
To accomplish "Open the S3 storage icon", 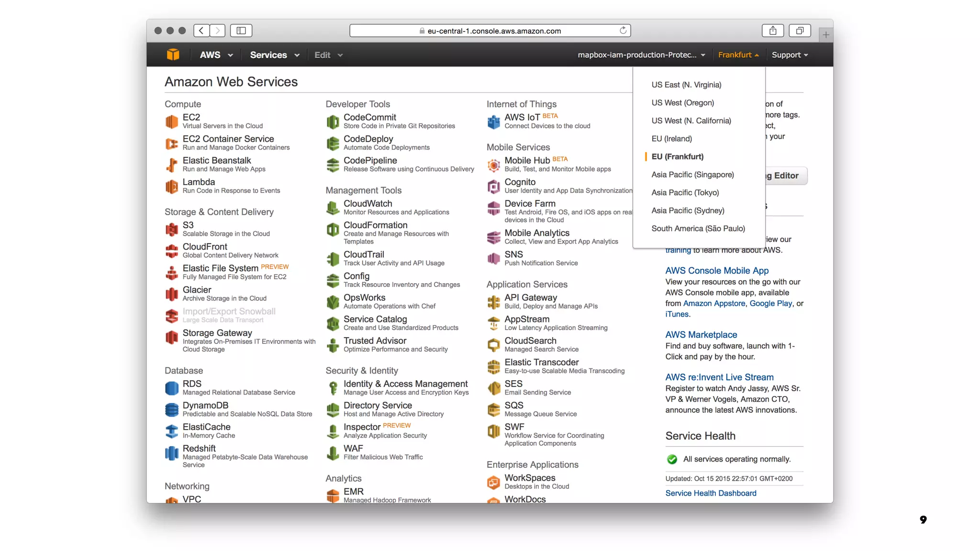I will [x=171, y=230].
